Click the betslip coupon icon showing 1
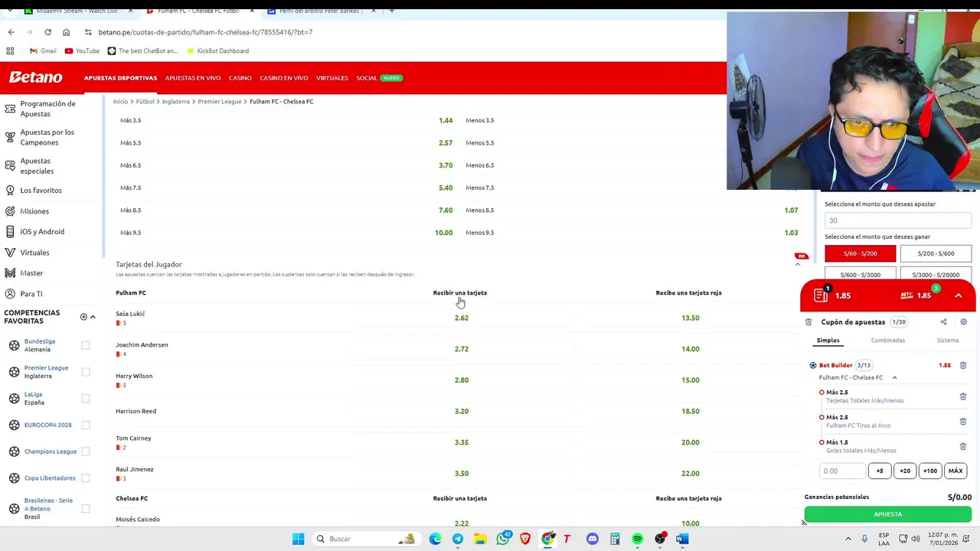This screenshot has width=980, height=551. [x=822, y=295]
